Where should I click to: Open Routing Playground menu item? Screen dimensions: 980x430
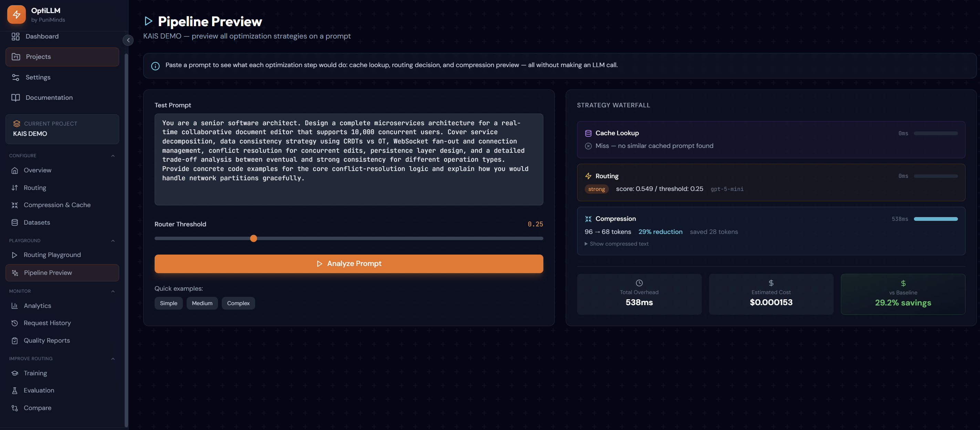tap(52, 255)
